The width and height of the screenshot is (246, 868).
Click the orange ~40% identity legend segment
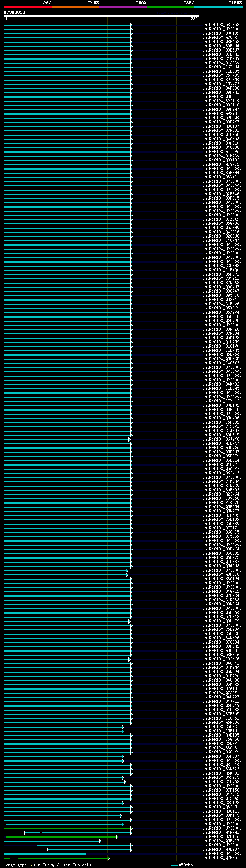pos(75,7)
